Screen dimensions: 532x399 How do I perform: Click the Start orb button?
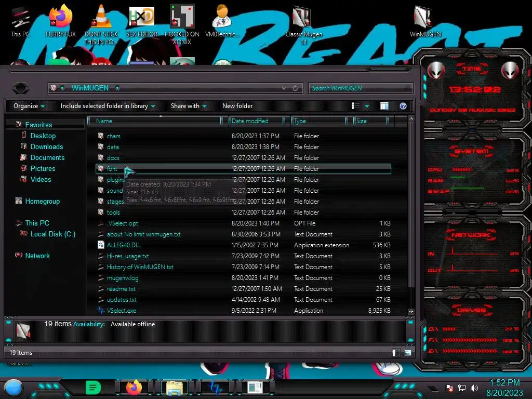coord(13,388)
